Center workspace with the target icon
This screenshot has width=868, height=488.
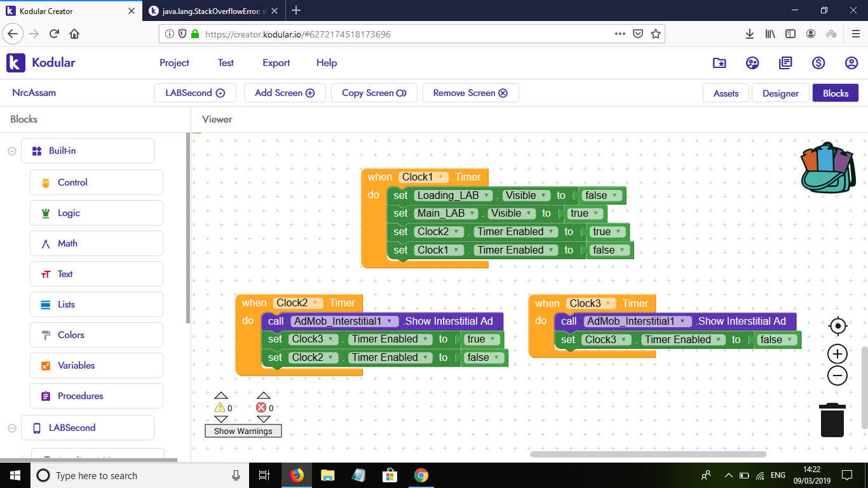click(837, 326)
